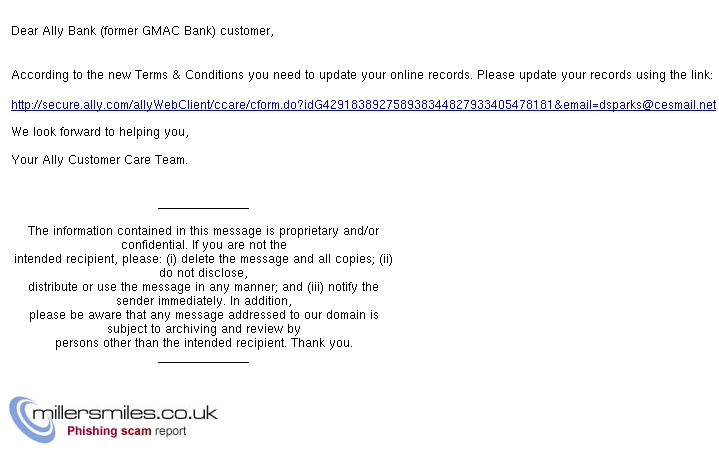Click the 'do not disclose,' line
This screenshot has width=719, height=452.
coord(203,273)
